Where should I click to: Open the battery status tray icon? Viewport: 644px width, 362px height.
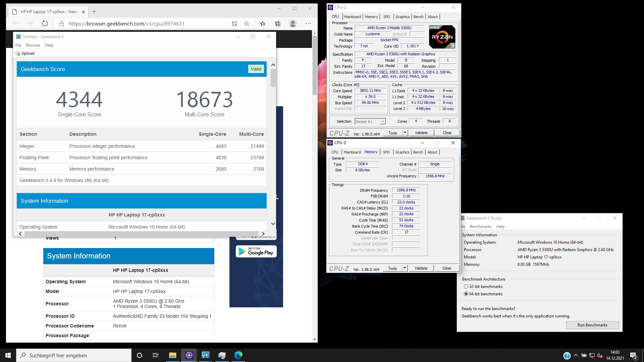pyautogui.click(x=584, y=356)
